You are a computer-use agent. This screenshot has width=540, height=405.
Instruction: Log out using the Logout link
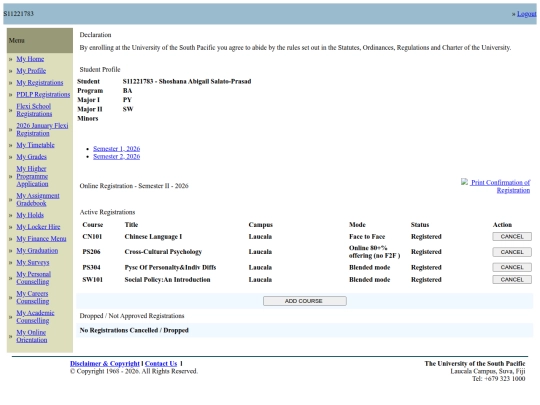point(527,14)
